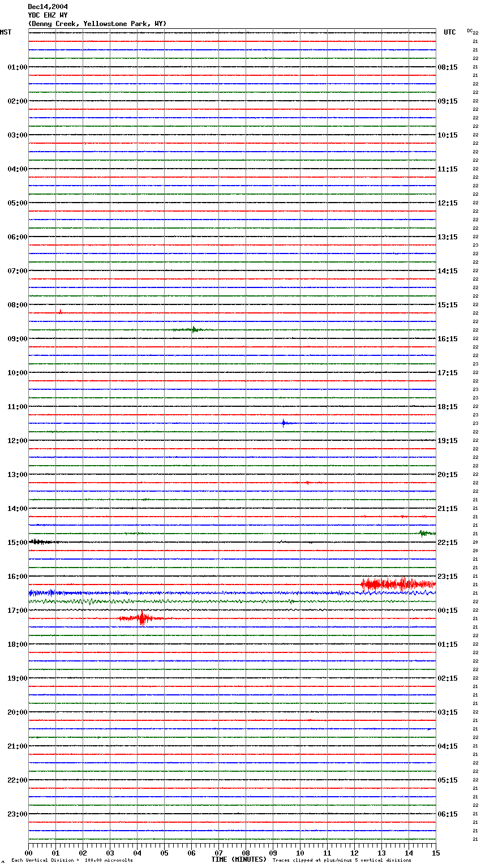
Task: Click the 15:15 UTC time label
Action: coord(448,305)
